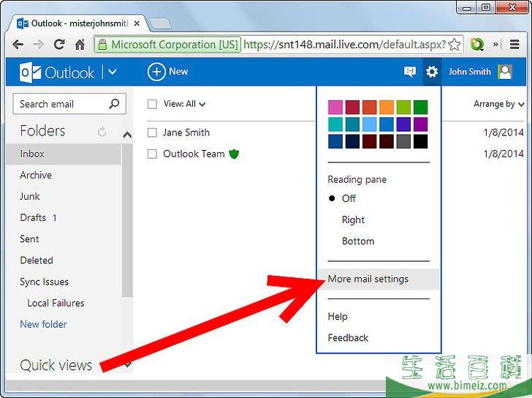The image size is (532, 398).
Task: Pick the pink theme color
Action: [x=335, y=107]
